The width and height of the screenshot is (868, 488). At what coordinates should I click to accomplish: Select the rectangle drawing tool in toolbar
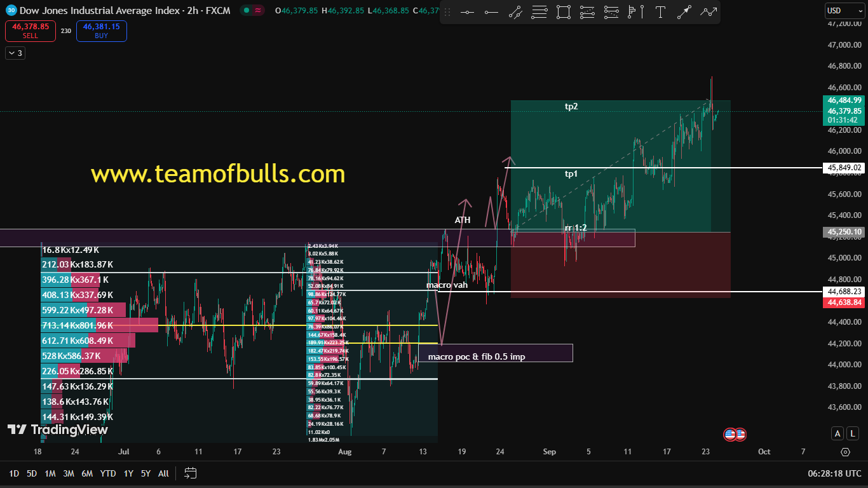pyautogui.click(x=563, y=11)
